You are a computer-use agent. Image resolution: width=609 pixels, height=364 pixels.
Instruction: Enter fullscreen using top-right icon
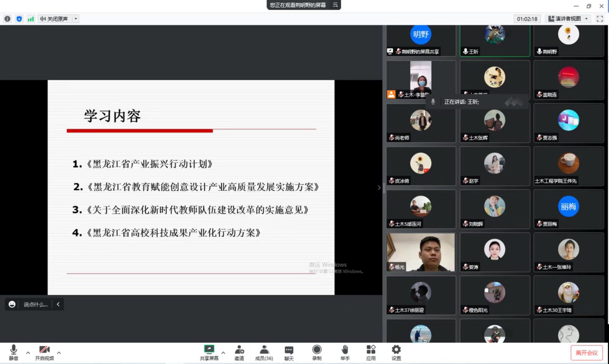[600, 19]
